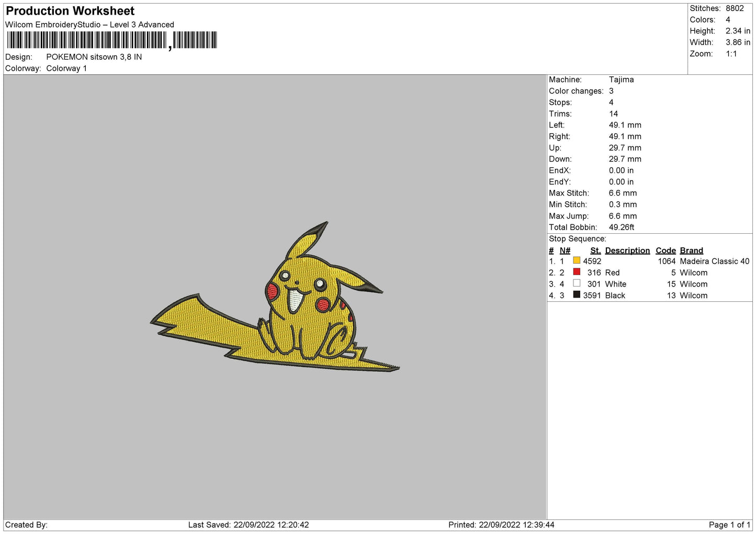Click the Page 1 of 1 indicator
The width and height of the screenshot is (756, 534).
[729, 525]
